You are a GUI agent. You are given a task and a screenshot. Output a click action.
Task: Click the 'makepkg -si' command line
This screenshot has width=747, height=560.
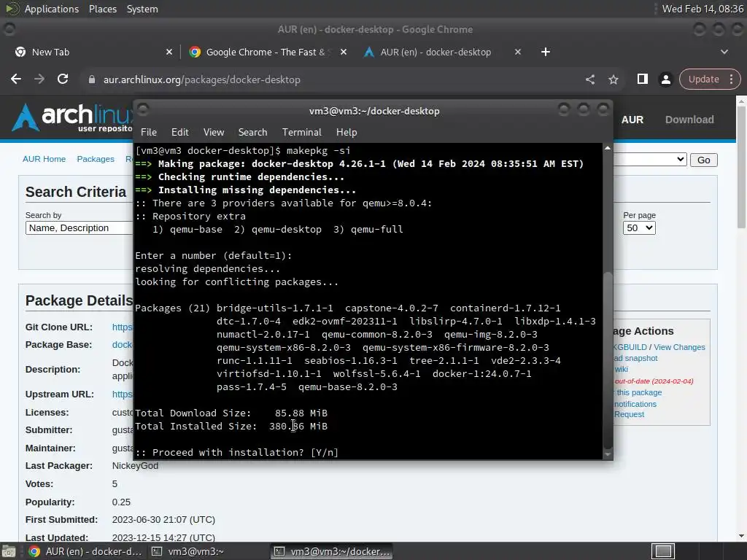243,150
